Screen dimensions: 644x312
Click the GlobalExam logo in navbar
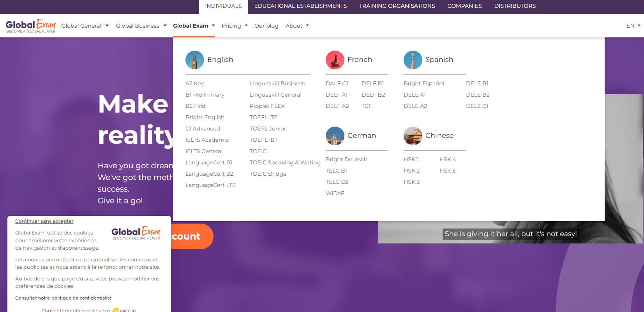pyautogui.click(x=30, y=26)
